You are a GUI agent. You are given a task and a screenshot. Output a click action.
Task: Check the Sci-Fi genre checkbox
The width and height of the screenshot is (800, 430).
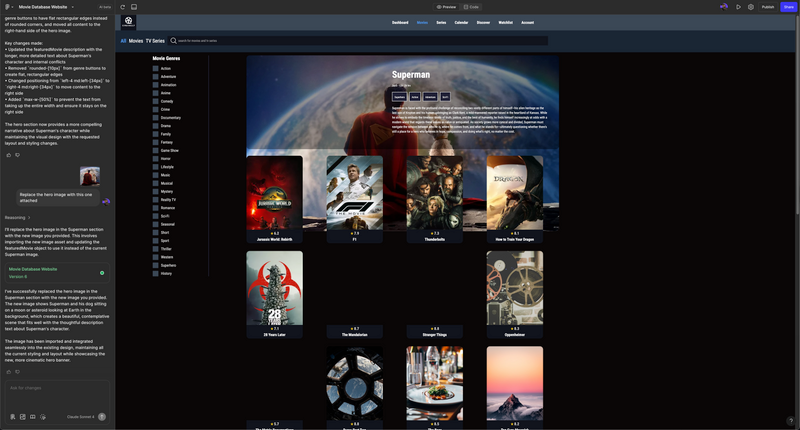coord(156,216)
